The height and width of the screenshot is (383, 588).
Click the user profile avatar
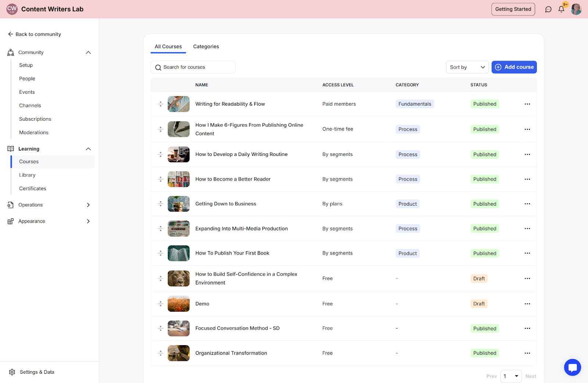tap(576, 9)
